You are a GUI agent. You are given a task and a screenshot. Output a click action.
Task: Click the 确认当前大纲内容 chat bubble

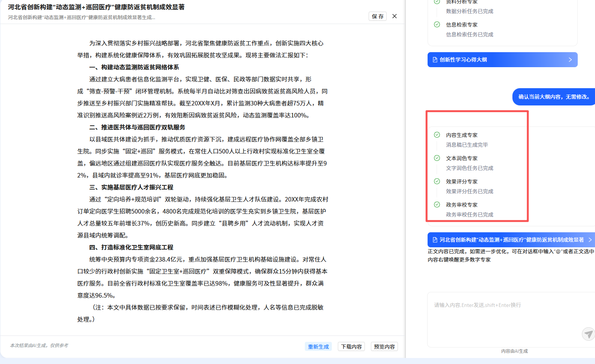pos(554,97)
